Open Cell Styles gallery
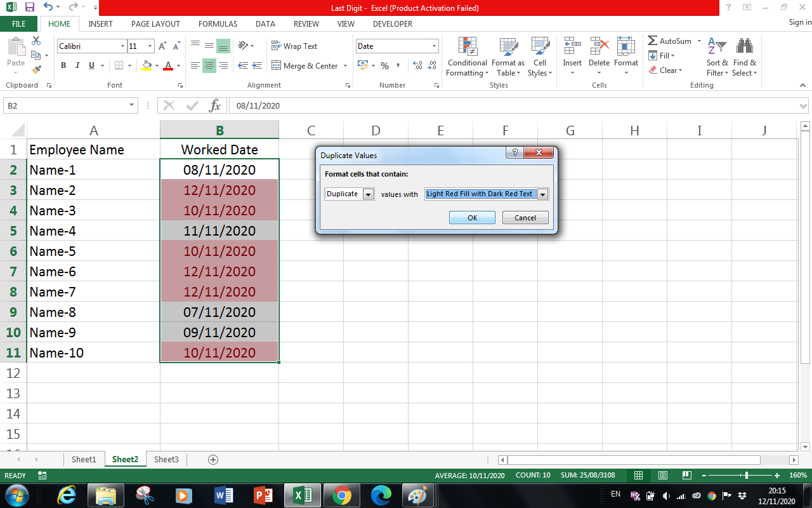Viewport: 812px width, 508px height. point(540,57)
